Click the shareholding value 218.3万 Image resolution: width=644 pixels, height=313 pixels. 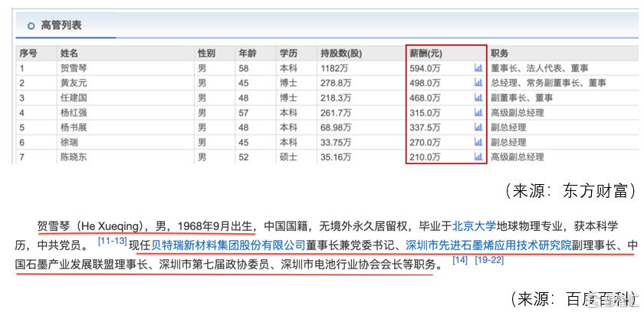336,97
